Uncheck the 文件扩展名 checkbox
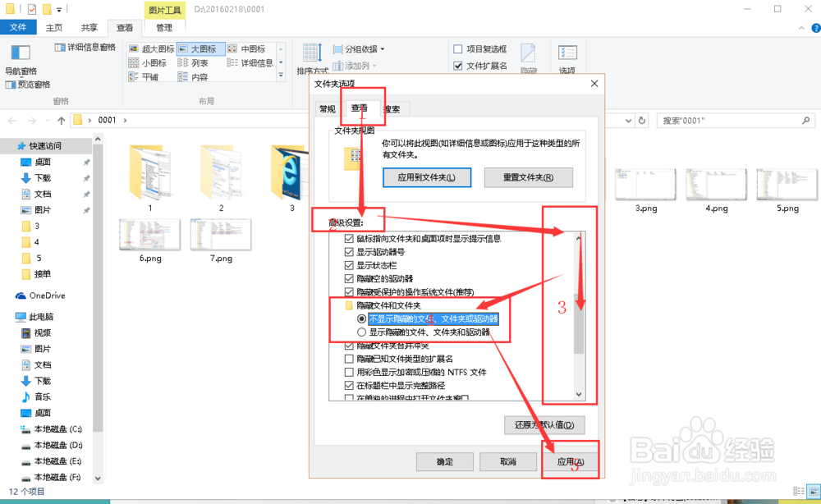The image size is (821, 504). (457, 66)
